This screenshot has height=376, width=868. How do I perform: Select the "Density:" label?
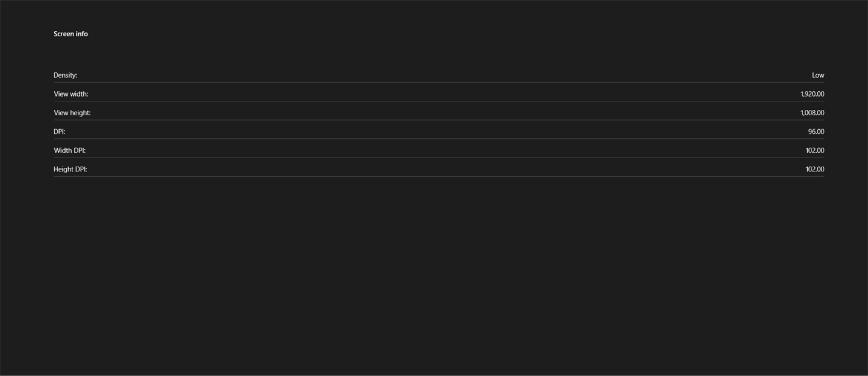[x=65, y=75]
